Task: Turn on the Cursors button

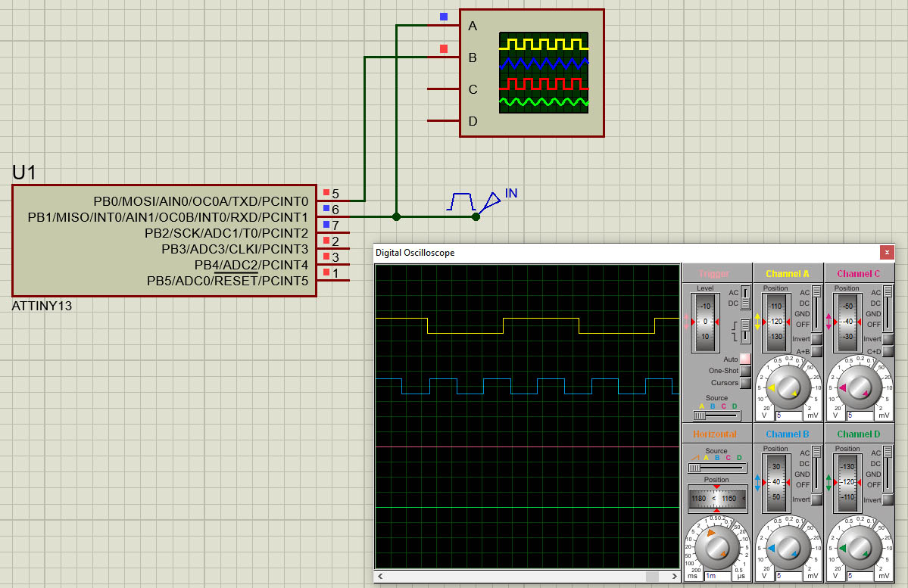Action: 745,383
